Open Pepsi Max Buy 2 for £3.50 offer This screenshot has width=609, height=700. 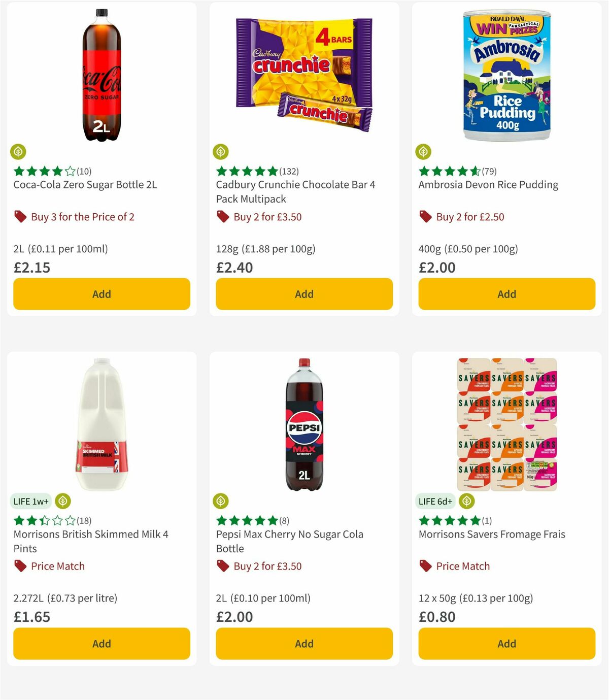[x=266, y=565]
